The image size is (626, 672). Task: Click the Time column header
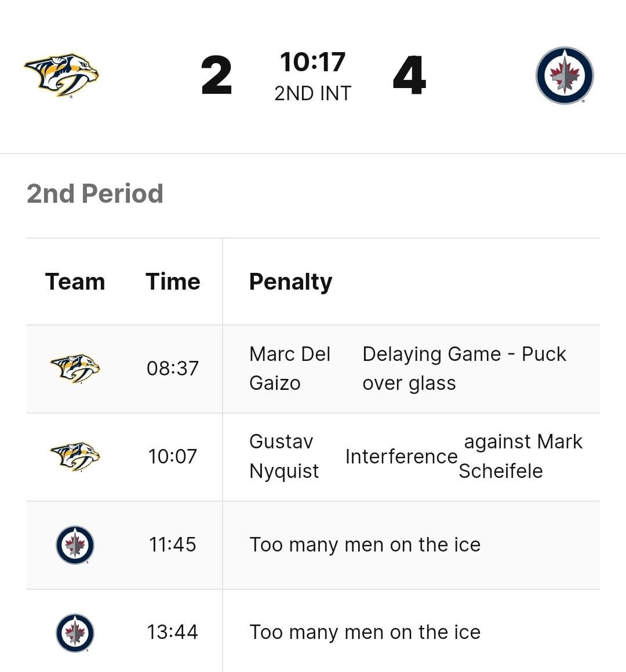pos(173,282)
